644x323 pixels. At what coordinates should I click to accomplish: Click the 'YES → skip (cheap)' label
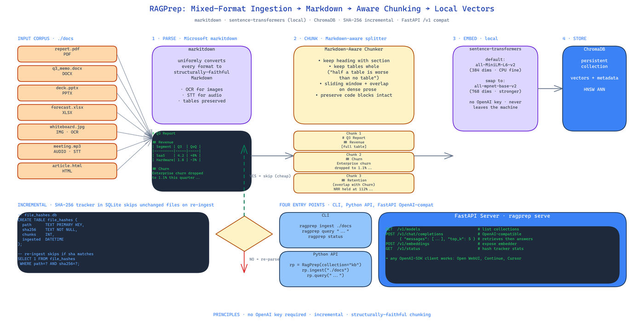[x=270, y=176]
